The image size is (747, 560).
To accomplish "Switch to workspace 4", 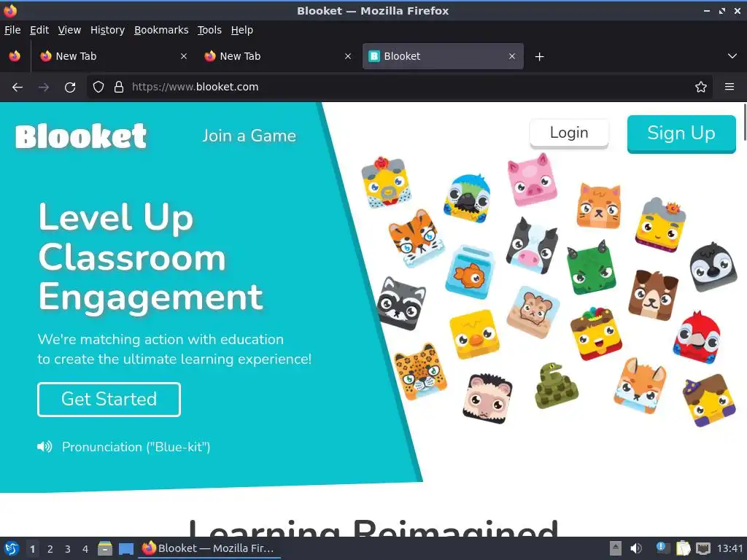I will 85,549.
